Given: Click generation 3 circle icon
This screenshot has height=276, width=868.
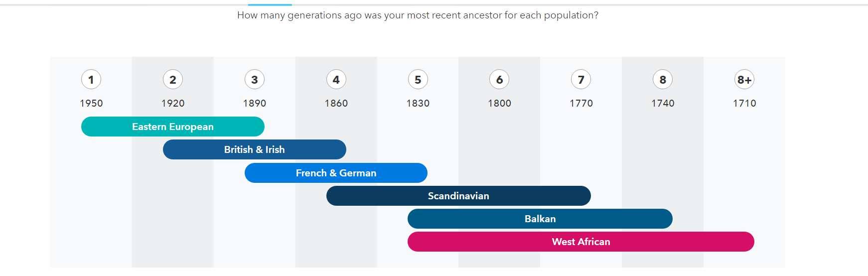Looking at the screenshot, I should click(x=255, y=80).
